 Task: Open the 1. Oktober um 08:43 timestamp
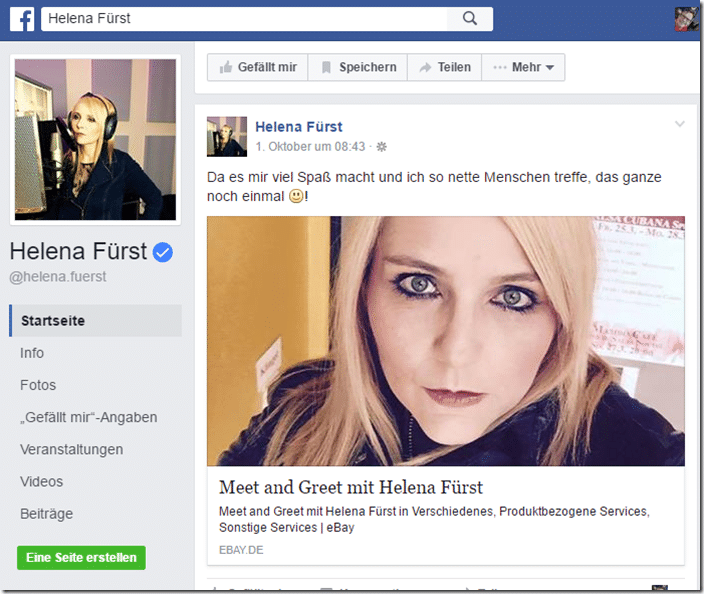click(310, 147)
